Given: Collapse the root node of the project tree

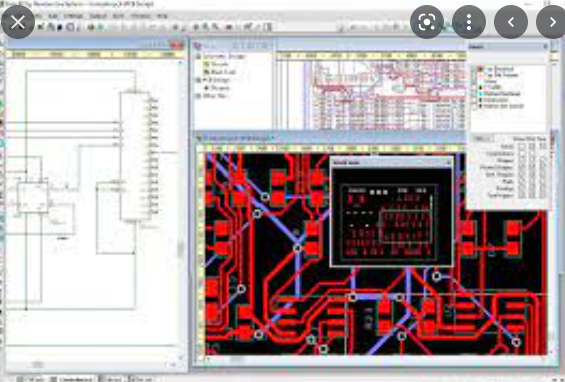Looking at the screenshot, I should coord(198,57).
